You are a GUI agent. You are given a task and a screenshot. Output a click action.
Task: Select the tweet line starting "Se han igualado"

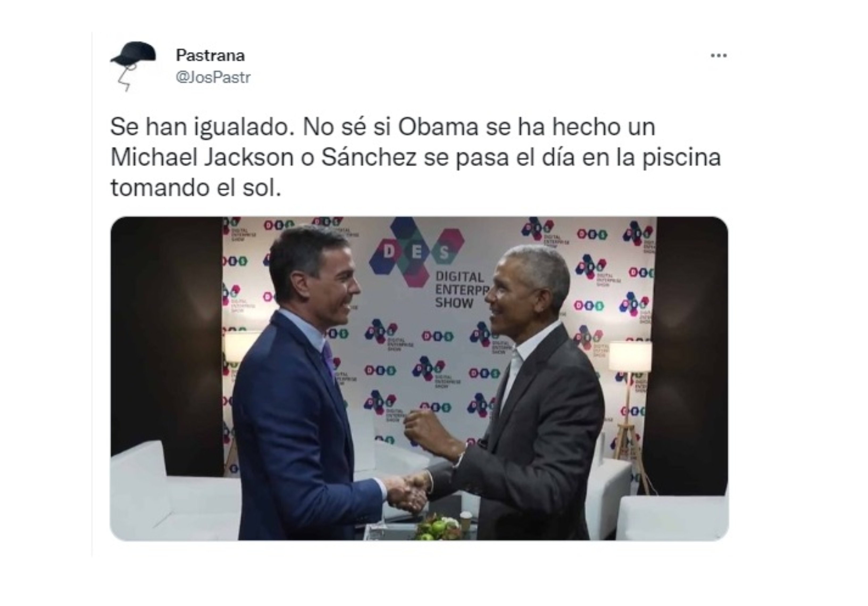click(383, 127)
